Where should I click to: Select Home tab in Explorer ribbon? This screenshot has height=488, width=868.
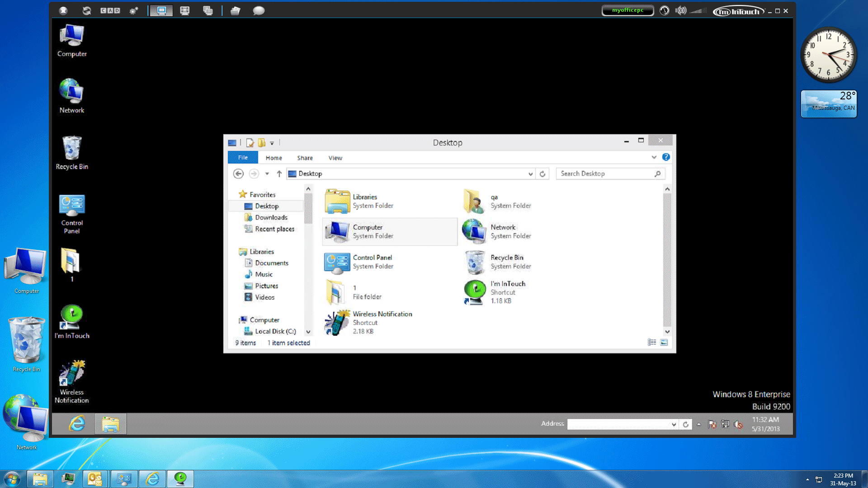(x=274, y=157)
